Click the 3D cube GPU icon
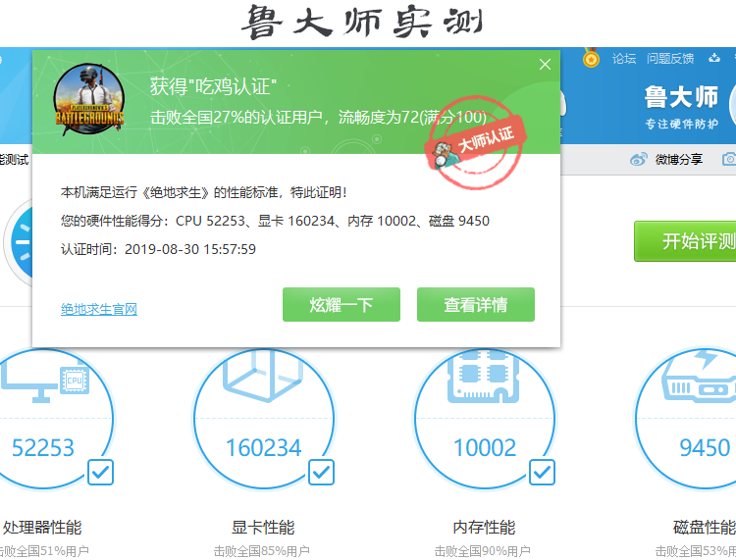This screenshot has height=560, width=736. (262, 376)
